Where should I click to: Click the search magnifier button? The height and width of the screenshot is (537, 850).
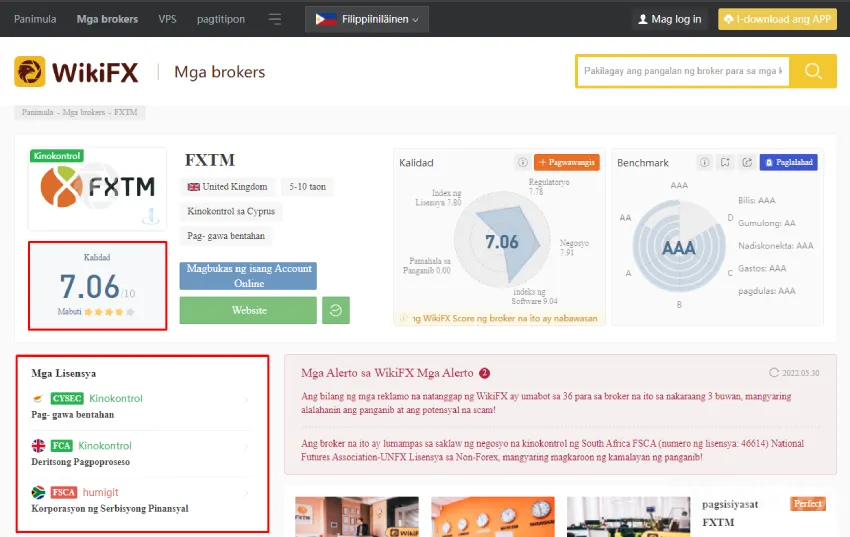tap(813, 71)
